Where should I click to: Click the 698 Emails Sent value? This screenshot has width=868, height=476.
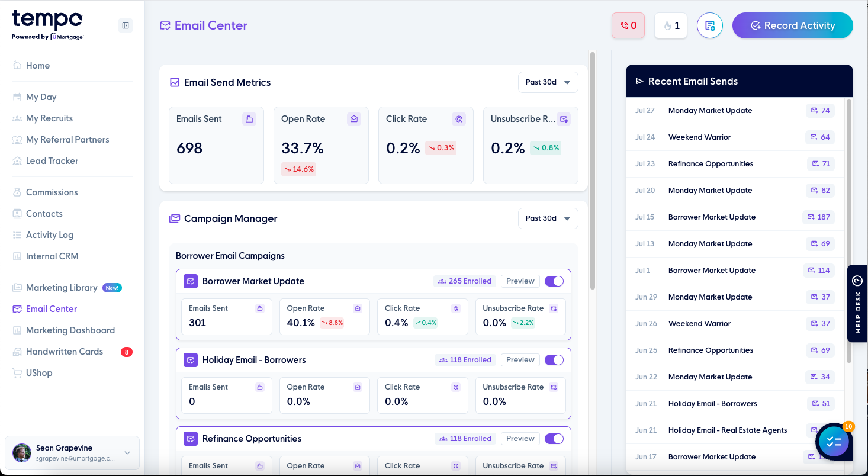pos(189,148)
